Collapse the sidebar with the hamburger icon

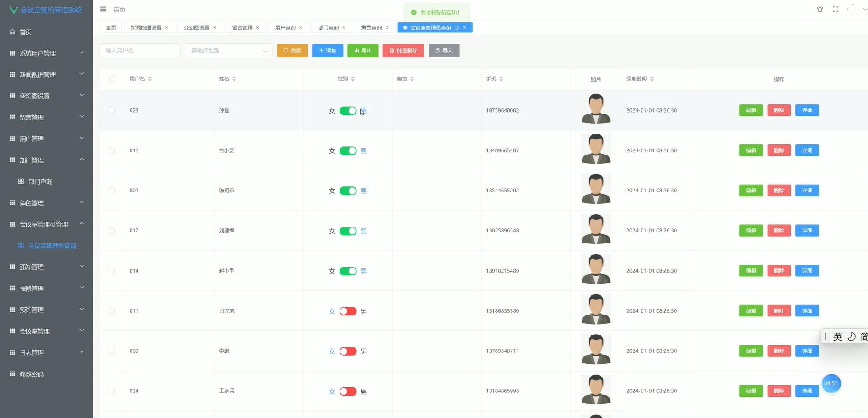coord(103,9)
